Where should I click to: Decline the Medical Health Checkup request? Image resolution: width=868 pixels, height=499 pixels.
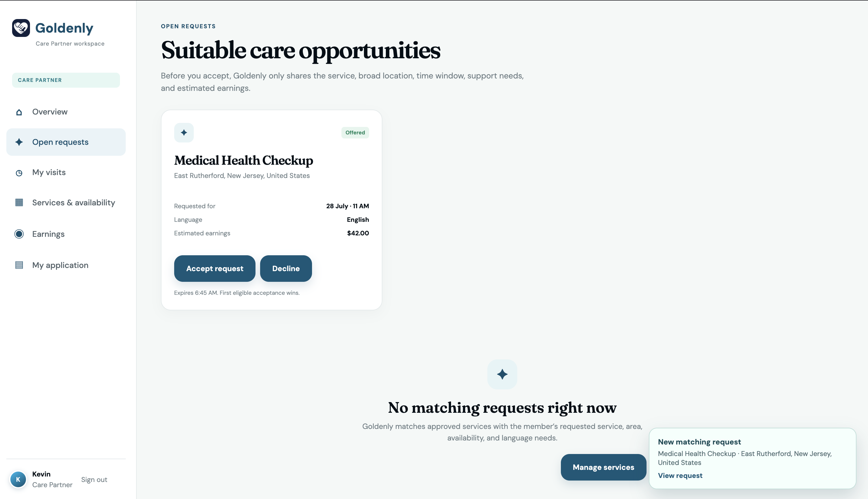pyautogui.click(x=286, y=268)
